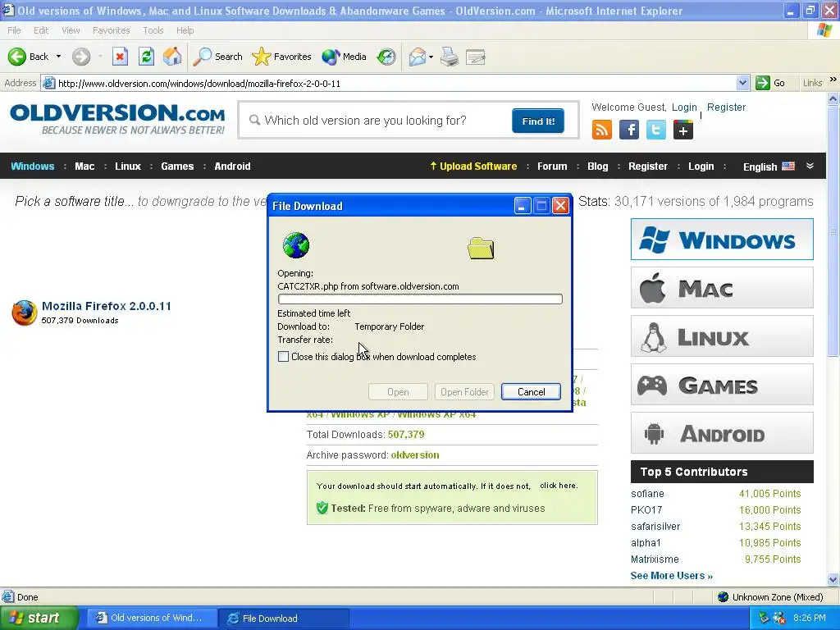Viewport: 840px width, 630px height.
Task: Expand the Links toolbar chevron
Action: point(833,80)
